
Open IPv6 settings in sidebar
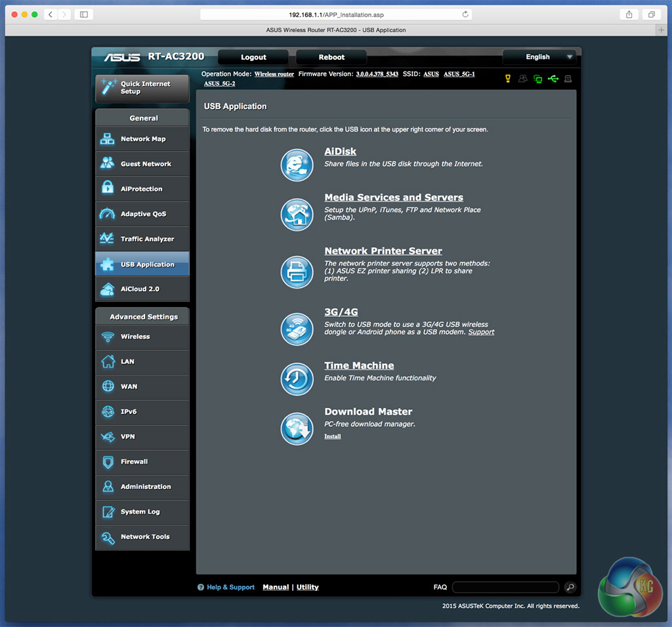(x=142, y=412)
